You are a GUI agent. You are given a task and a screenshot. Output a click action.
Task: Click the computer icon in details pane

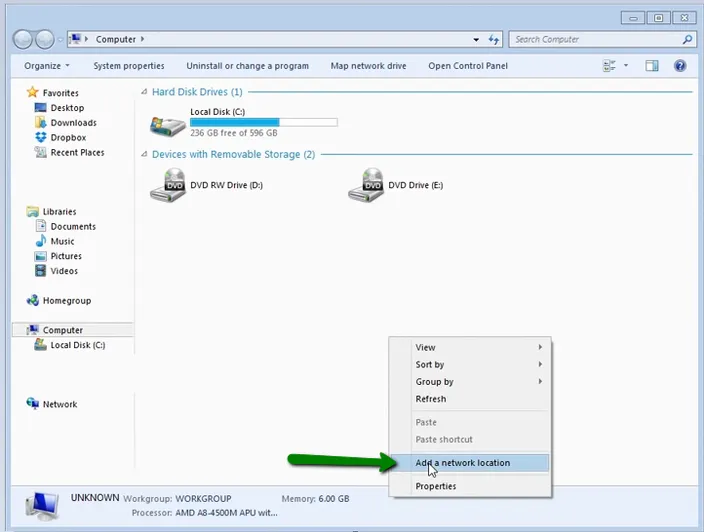42,506
